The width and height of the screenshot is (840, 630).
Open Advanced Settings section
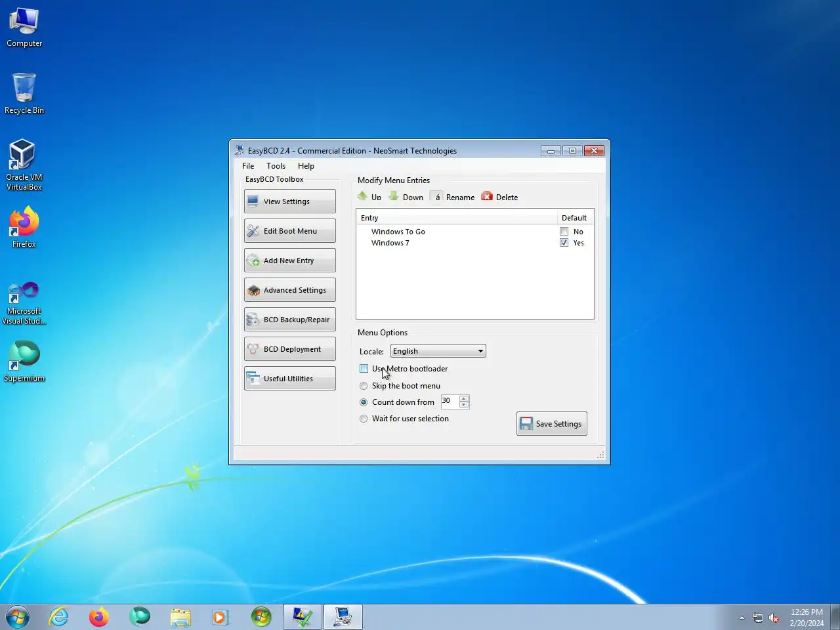289,290
